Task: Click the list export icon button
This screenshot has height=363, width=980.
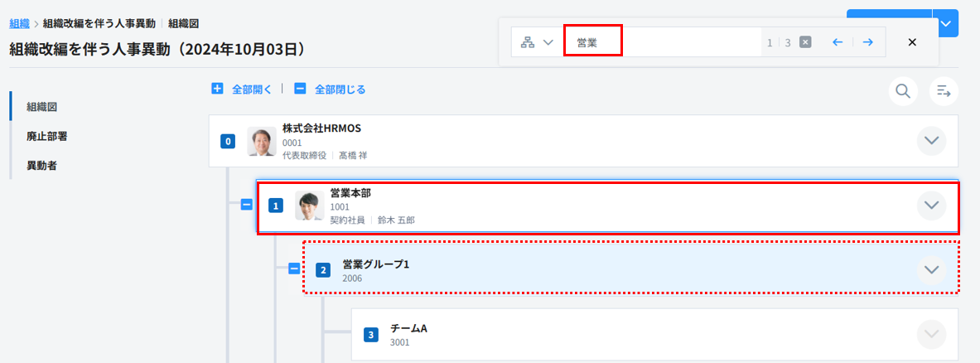Action: point(943,91)
